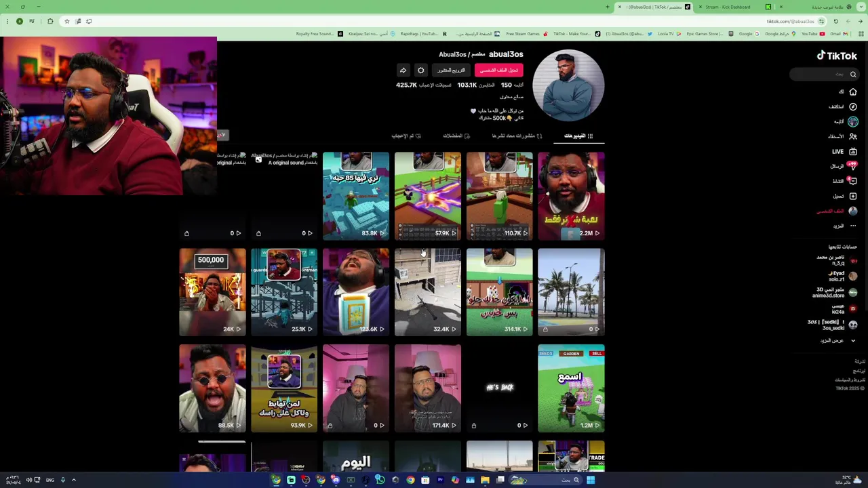Open the video with 2.2M views

click(571, 196)
